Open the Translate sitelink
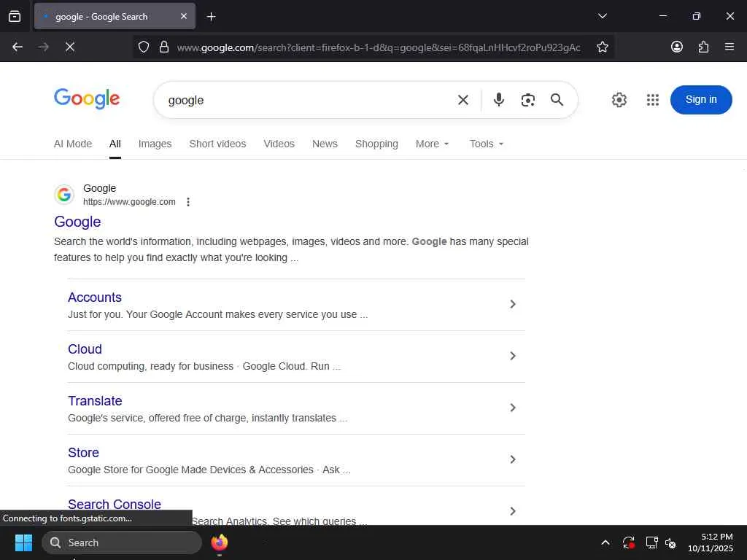 (95, 401)
